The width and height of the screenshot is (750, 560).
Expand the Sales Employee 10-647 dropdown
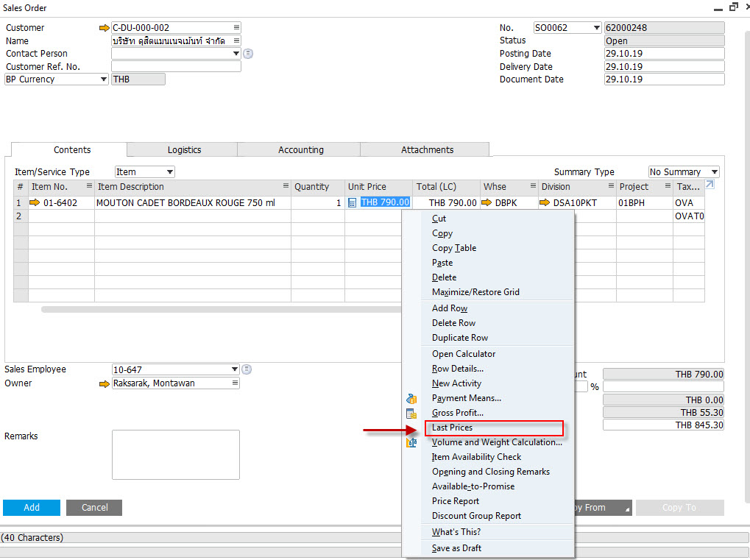tap(234, 369)
